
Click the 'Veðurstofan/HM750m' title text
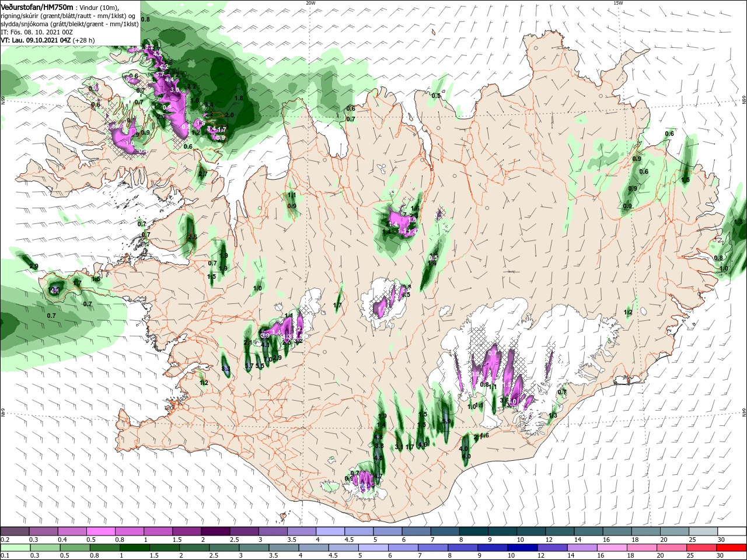tap(37, 7)
